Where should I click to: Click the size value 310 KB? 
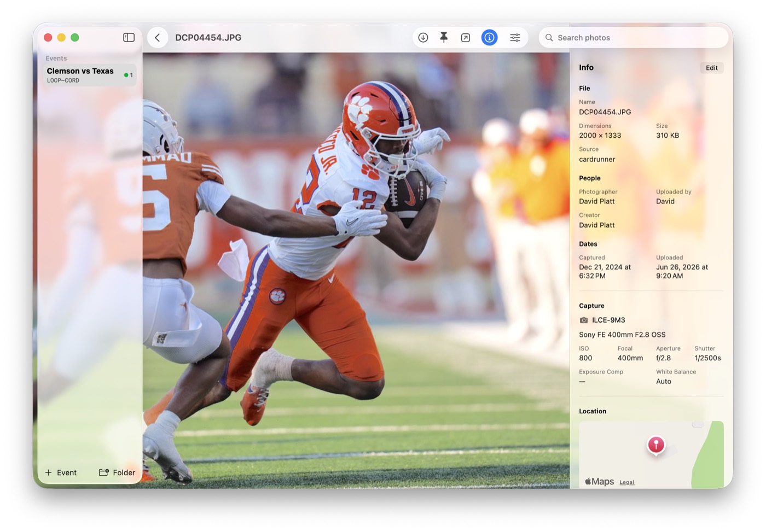tap(668, 136)
